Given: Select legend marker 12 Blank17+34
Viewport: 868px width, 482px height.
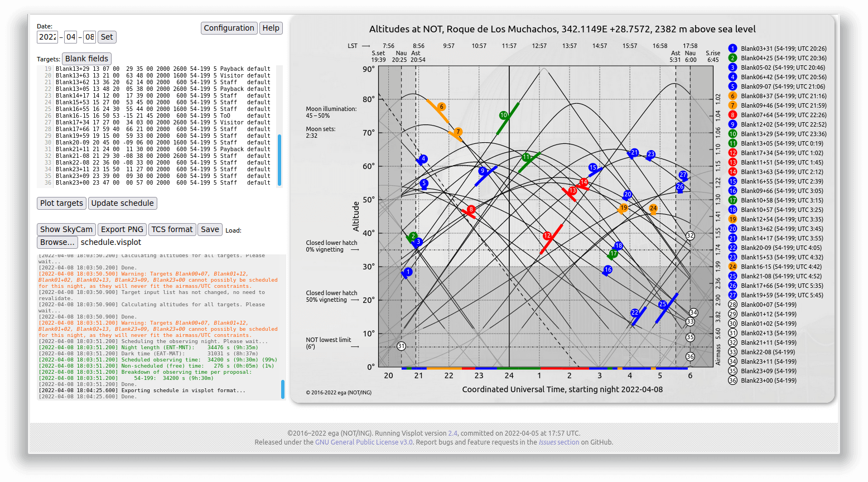Looking at the screenshot, I should [733, 153].
